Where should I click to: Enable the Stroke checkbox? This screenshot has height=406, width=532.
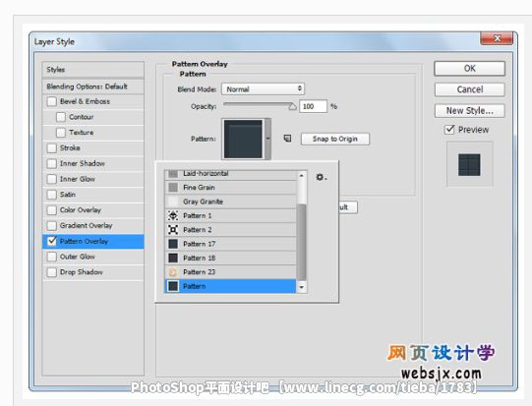click(52, 147)
